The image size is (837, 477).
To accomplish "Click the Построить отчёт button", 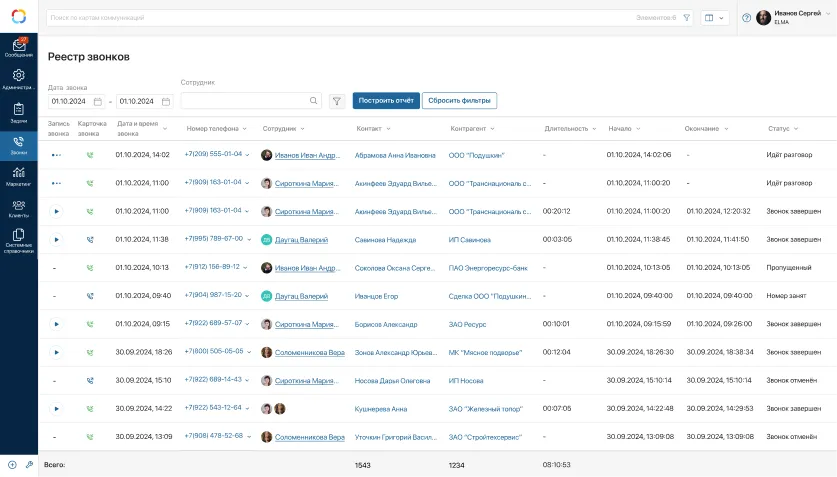I will [x=386, y=101].
